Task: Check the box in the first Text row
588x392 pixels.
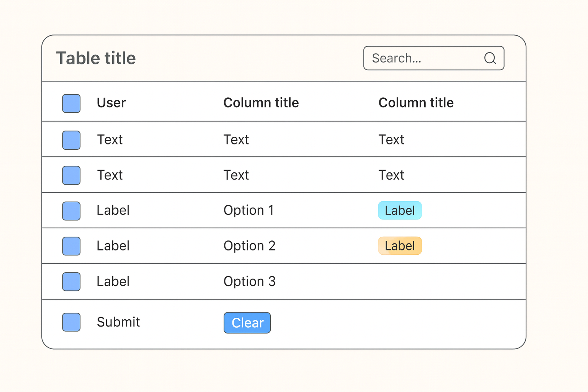Action: (x=71, y=140)
